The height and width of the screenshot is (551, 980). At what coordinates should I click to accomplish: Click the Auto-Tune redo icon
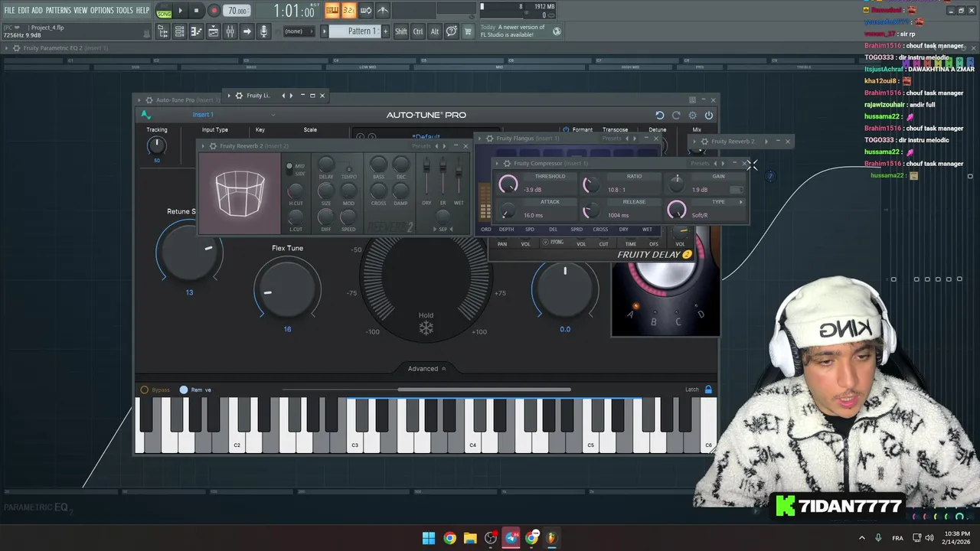[x=676, y=115]
